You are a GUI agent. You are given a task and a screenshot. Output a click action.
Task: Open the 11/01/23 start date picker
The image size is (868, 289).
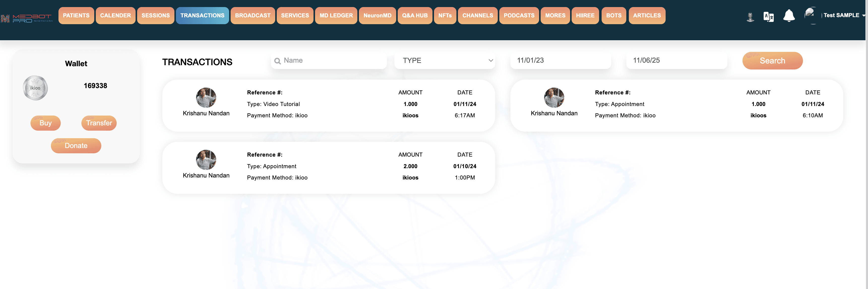pos(560,61)
